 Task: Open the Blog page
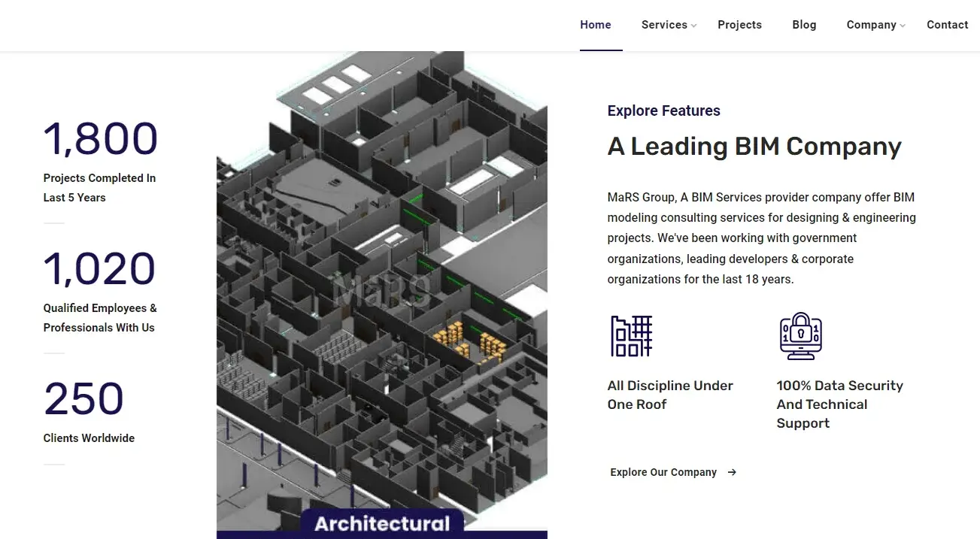[x=804, y=25]
